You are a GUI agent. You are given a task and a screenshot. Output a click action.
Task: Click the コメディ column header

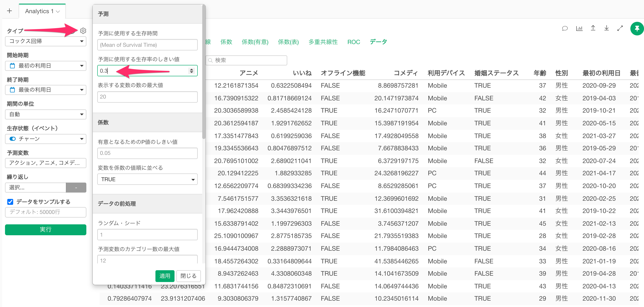click(x=406, y=73)
